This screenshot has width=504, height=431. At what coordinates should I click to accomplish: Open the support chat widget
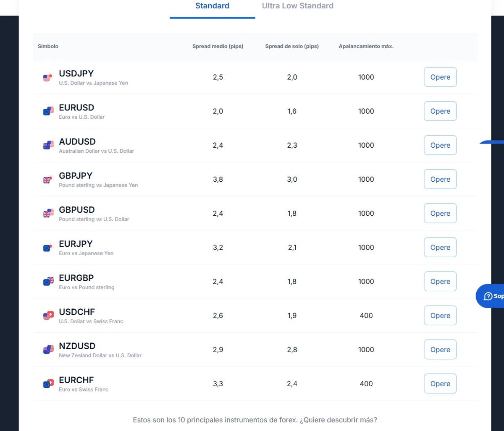[490, 296]
